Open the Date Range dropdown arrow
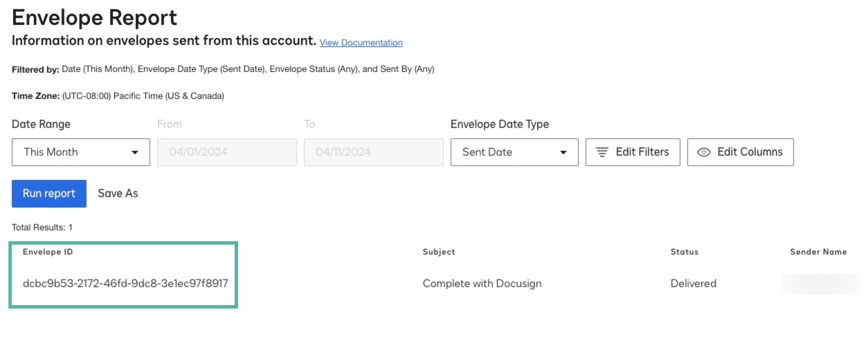The width and height of the screenshot is (868, 348). [x=135, y=152]
